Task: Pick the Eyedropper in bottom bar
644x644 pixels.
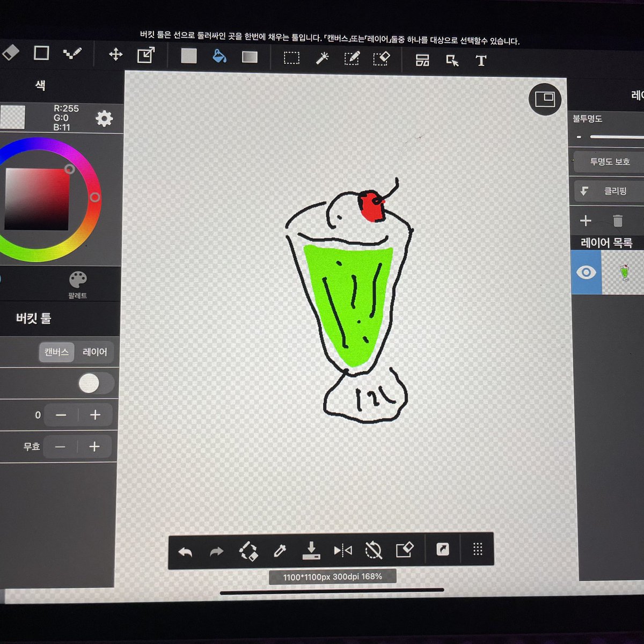Action: click(280, 551)
